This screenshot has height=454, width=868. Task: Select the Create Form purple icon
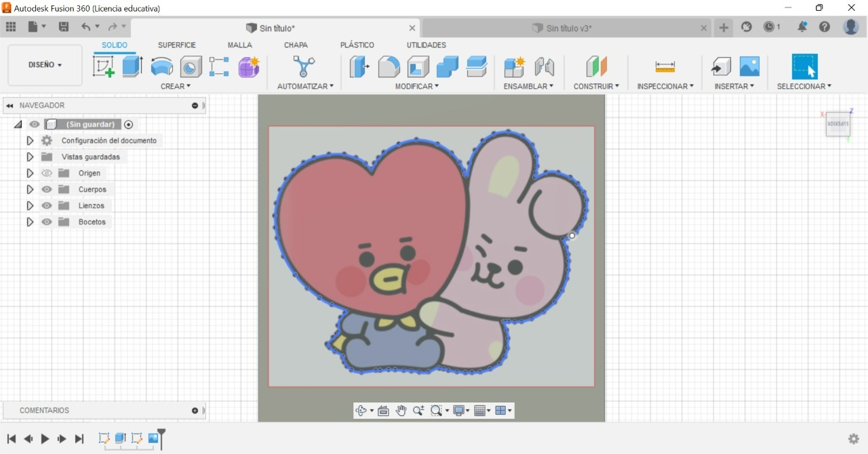249,66
